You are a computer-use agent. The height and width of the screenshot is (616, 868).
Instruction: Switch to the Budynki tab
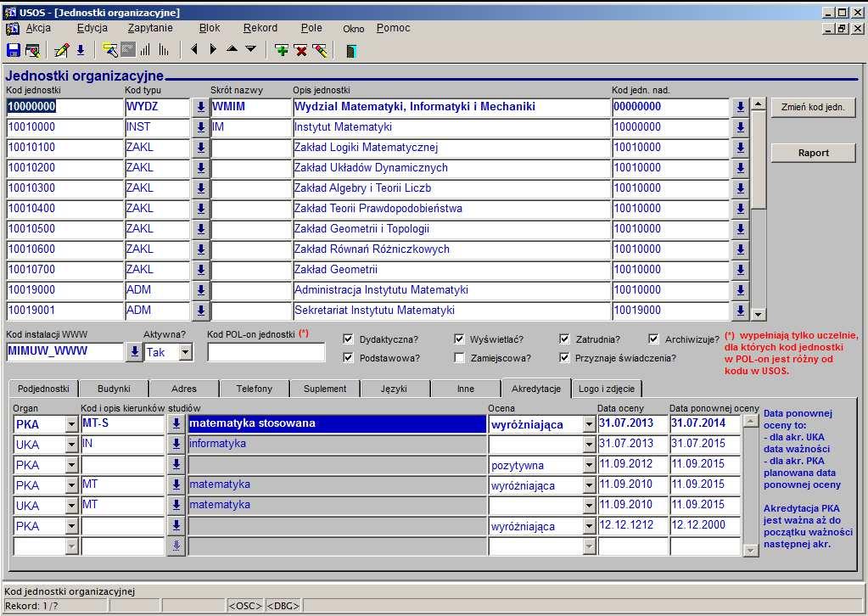[x=114, y=389]
